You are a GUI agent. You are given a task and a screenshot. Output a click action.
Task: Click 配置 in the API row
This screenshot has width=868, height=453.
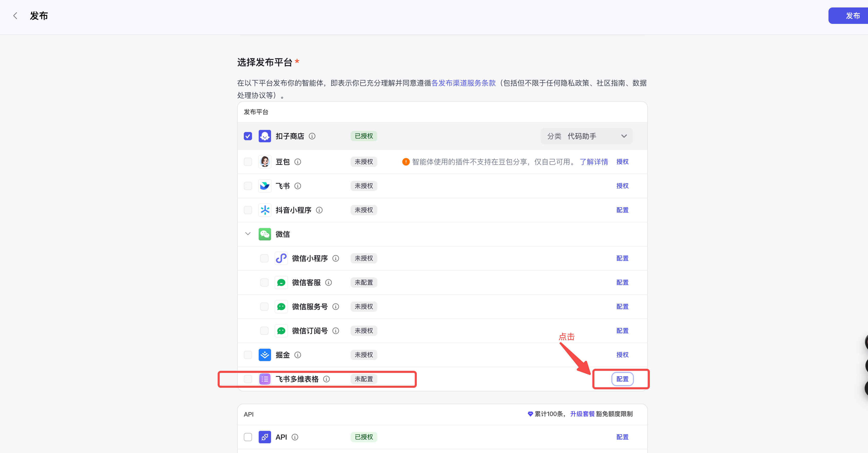622,437
